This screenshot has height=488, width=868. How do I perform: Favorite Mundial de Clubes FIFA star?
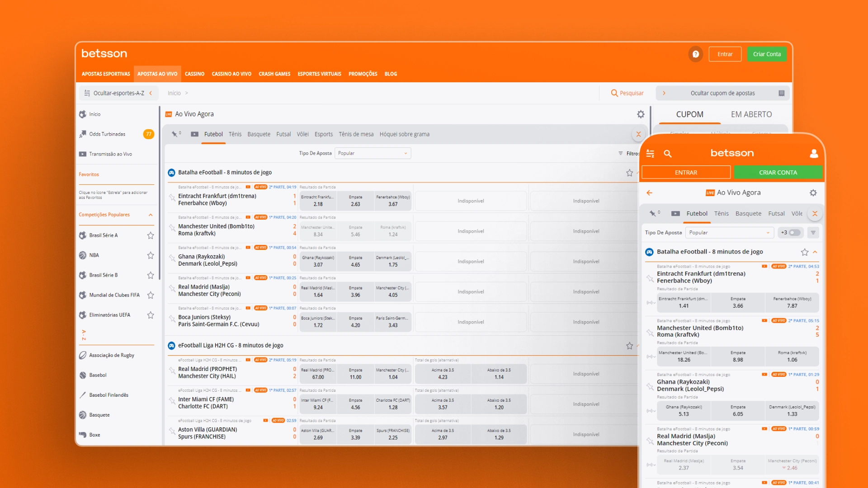tap(151, 295)
